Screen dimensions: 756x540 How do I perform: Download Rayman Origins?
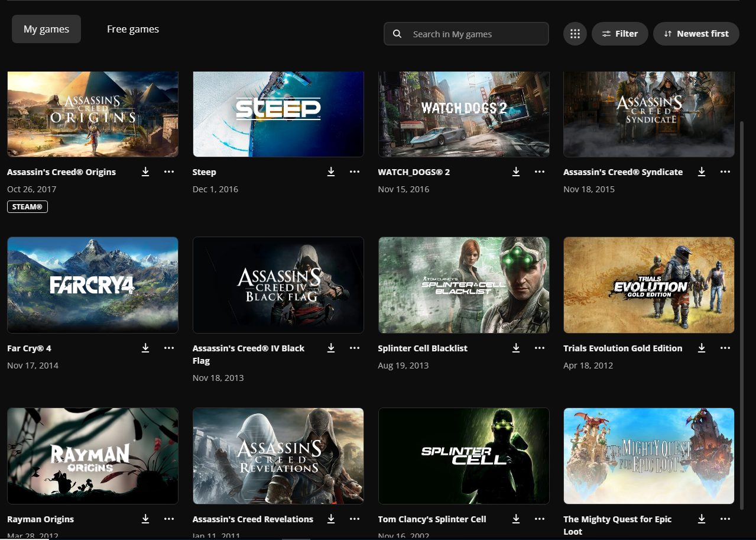pyautogui.click(x=145, y=519)
